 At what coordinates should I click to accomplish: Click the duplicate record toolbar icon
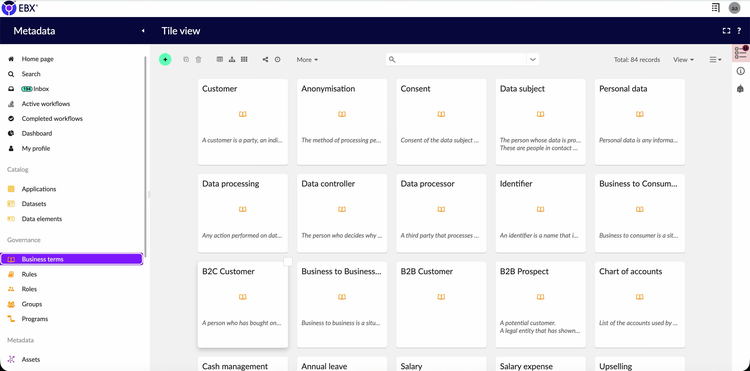point(186,59)
